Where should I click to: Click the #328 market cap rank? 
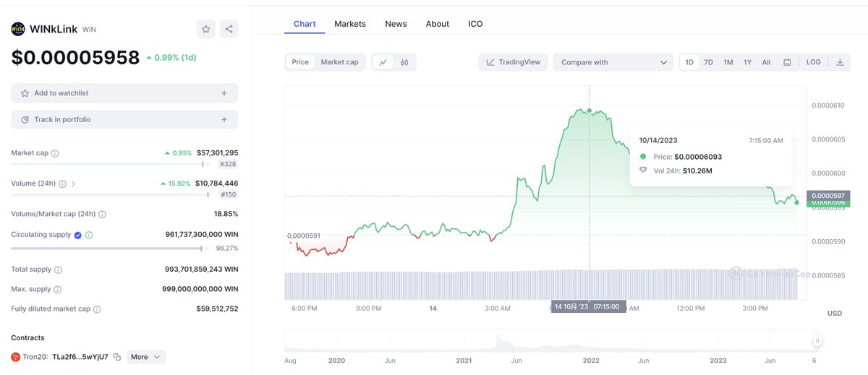click(x=228, y=164)
